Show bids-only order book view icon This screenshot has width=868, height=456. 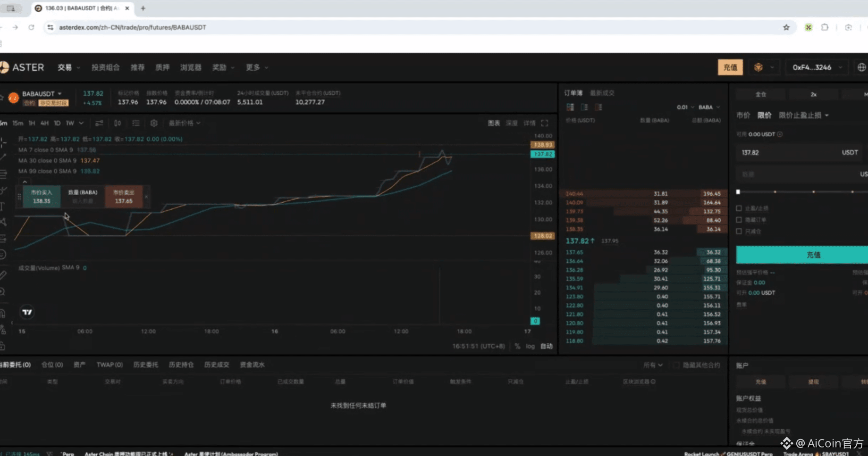point(584,107)
